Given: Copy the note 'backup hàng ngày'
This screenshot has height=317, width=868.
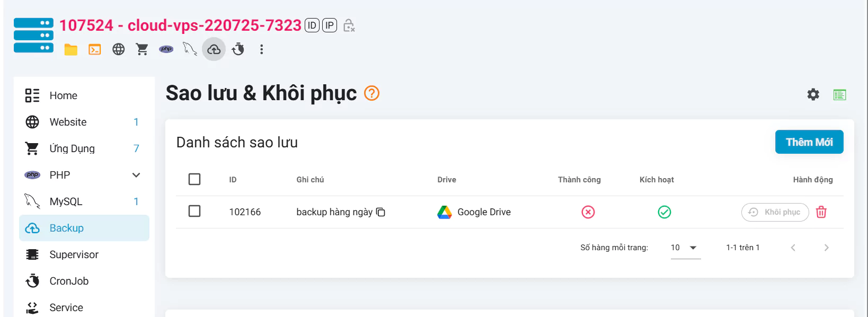Looking at the screenshot, I should click(380, 212).
